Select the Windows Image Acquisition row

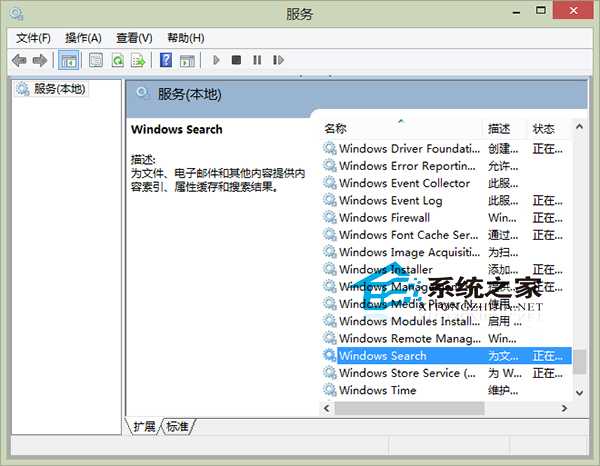(x=445, y=252)
